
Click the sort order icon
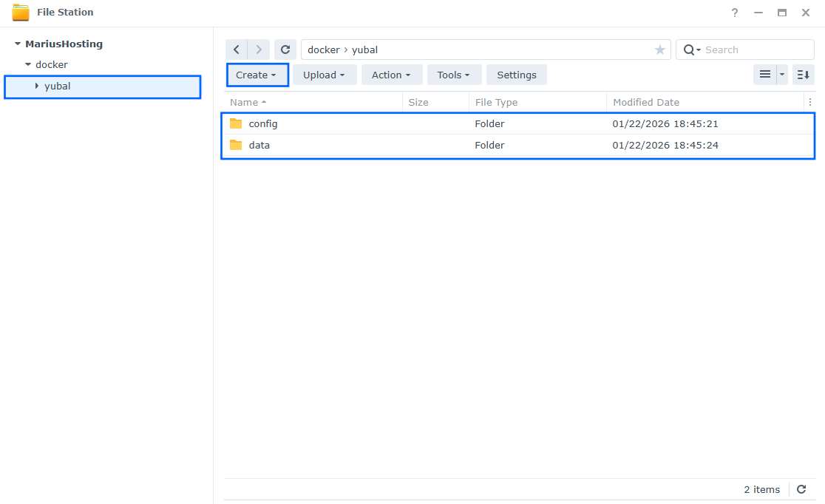(x=803, y=74)
